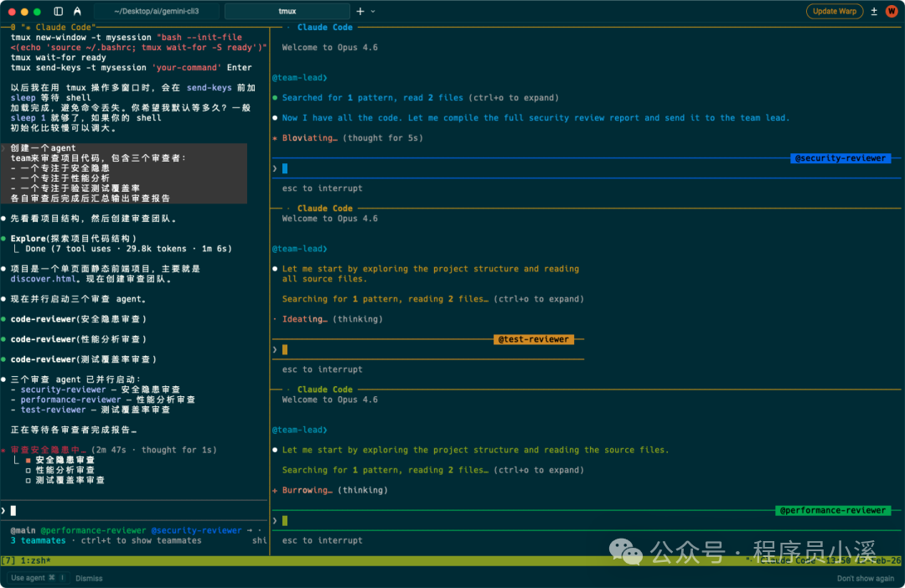Click the [7] tmux session indicator
905x588 pixels.
pyautogui.click(x=8, y=560)
